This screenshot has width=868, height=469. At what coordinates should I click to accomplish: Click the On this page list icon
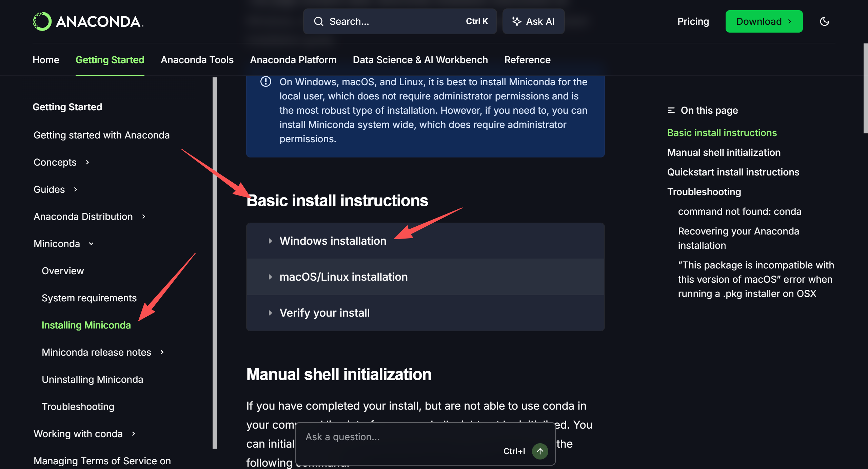click(671, 110)
